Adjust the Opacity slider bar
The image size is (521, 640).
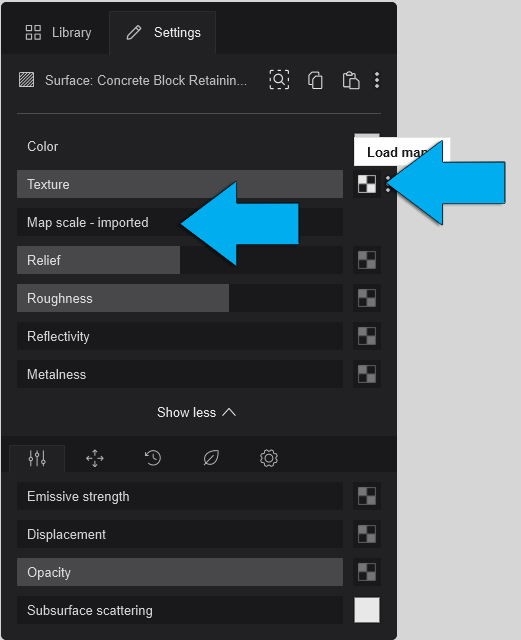[x=180, y=572]
